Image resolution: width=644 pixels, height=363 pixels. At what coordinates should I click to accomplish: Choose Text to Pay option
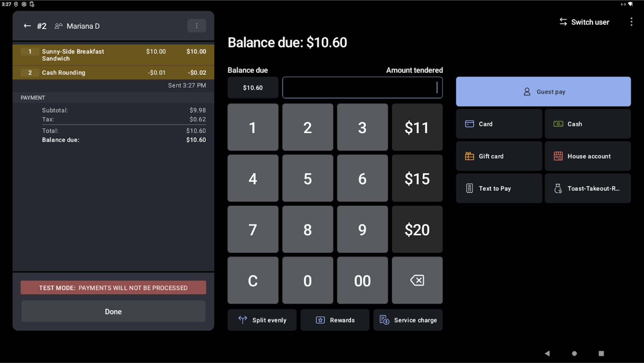coord(498,188)
